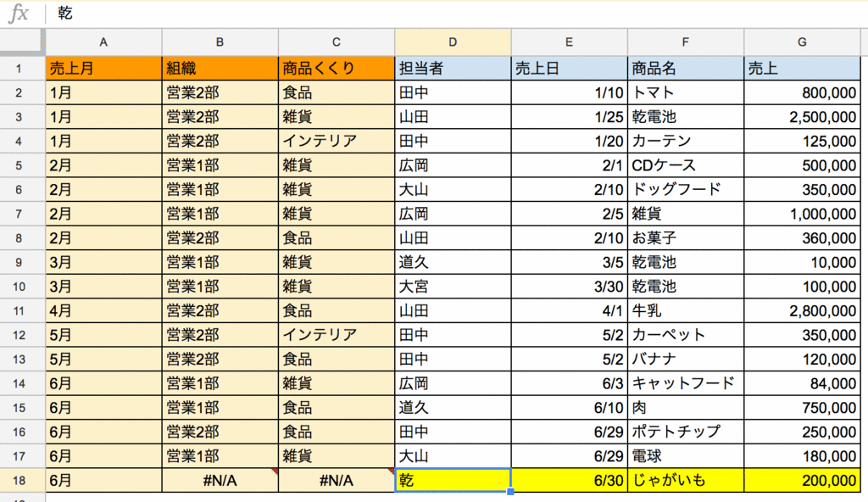The width and height of the screenshot is (868, 502).
Task: Click the fill handle on cell D18
Action: pos(510,492)
